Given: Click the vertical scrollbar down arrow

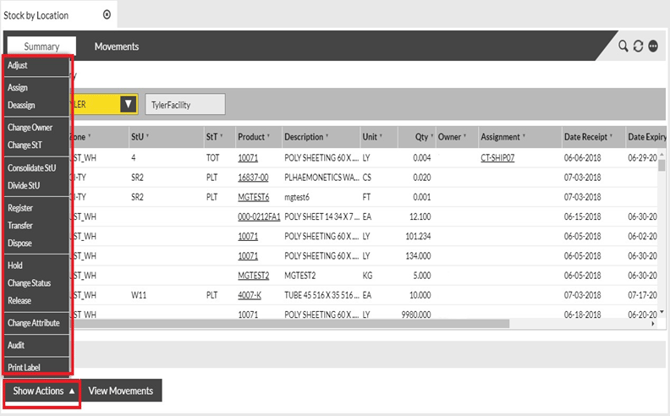Looking at the screenshot, I should (660, 313).
